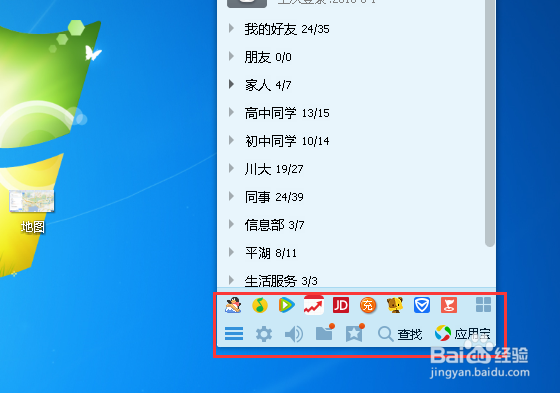Select the 我的好友 24/35 group label

(287, 29)
